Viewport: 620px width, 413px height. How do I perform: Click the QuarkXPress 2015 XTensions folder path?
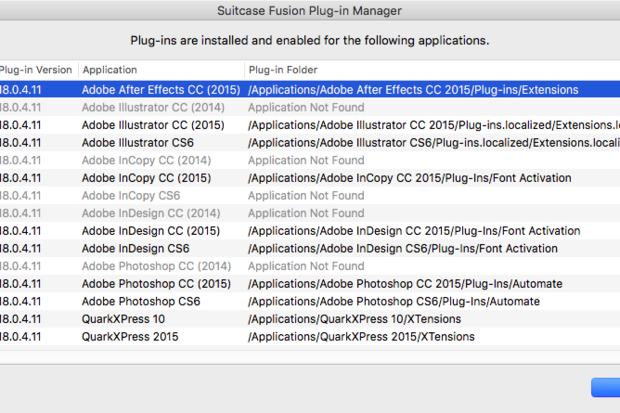tap(361, 337)
